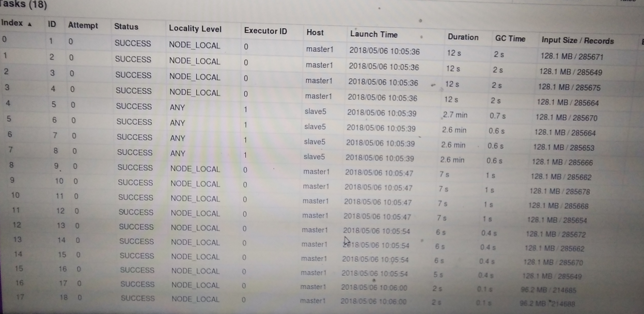Click the 2.7 min duration cell
Viewport: 644px width, 314px height.
tap(455, 115)
